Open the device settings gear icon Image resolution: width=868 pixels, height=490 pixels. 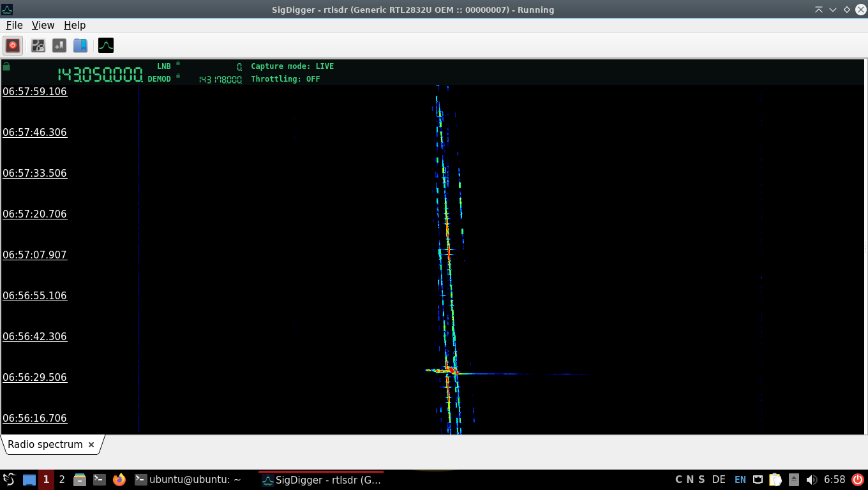pyautogui.click(x=38, y=45)
